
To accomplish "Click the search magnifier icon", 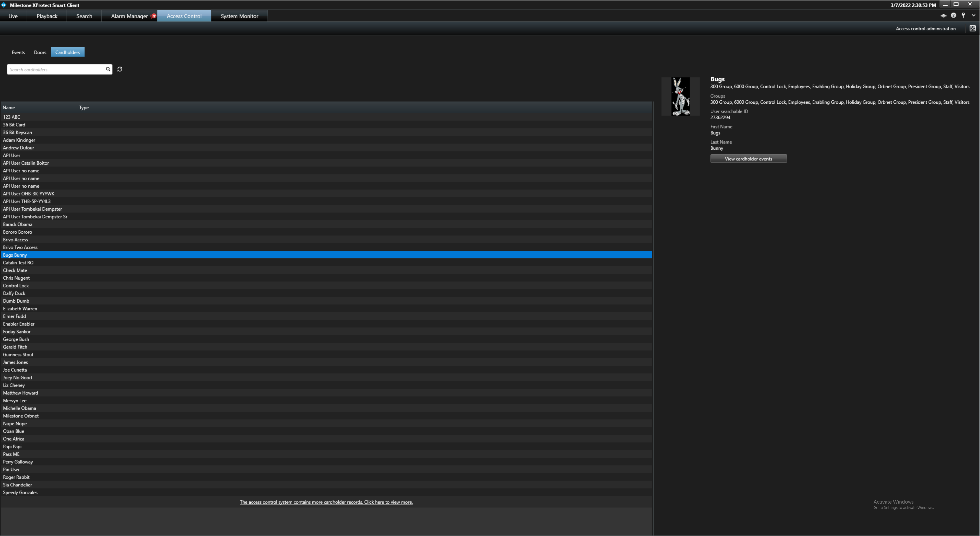I will pos(108,69).
